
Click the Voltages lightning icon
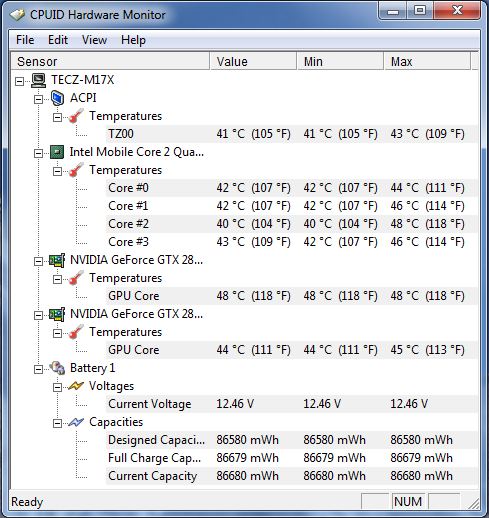coord(76,386)
